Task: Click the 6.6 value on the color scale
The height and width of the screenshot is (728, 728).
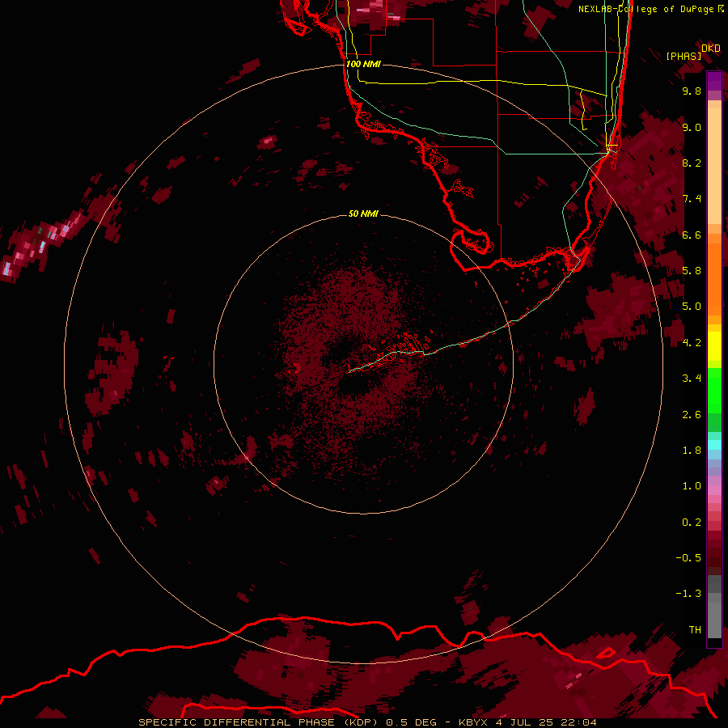Action: tap(692, 235)
